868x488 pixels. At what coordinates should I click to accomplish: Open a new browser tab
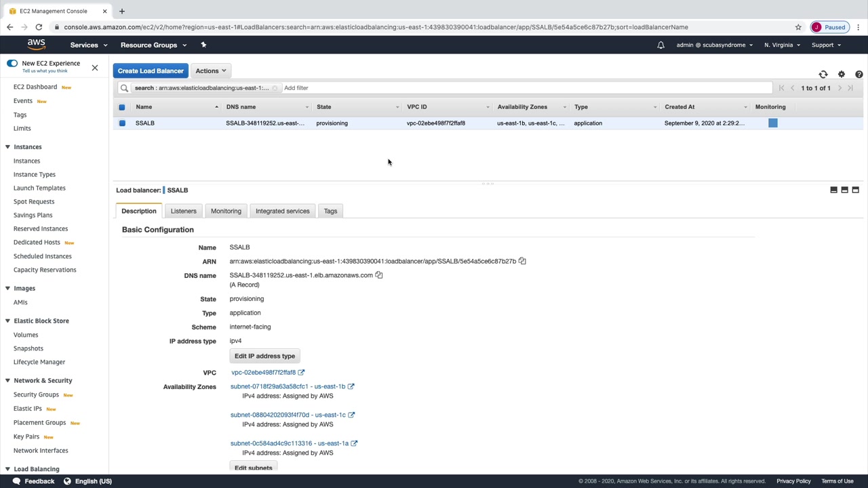(122, 11)
